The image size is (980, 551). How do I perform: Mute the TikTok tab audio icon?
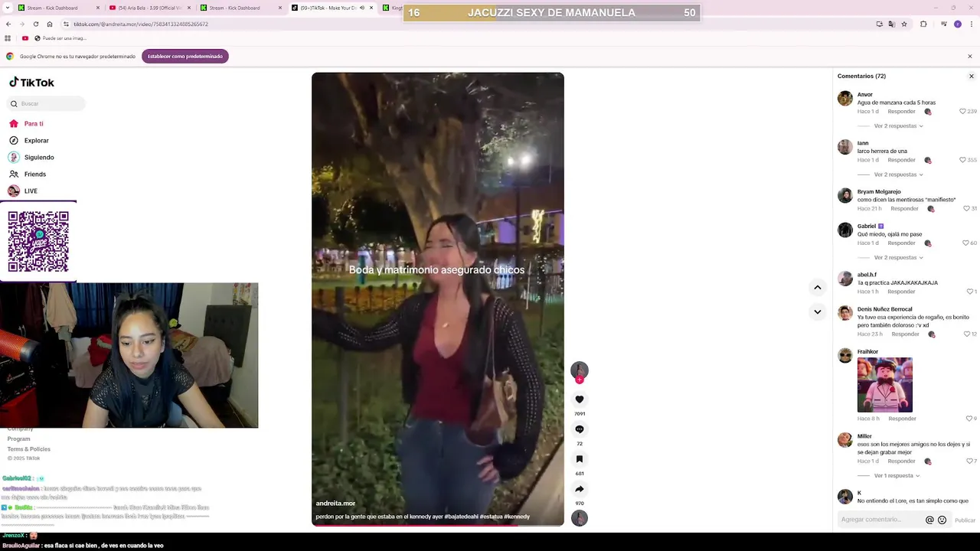coord(362,8)
